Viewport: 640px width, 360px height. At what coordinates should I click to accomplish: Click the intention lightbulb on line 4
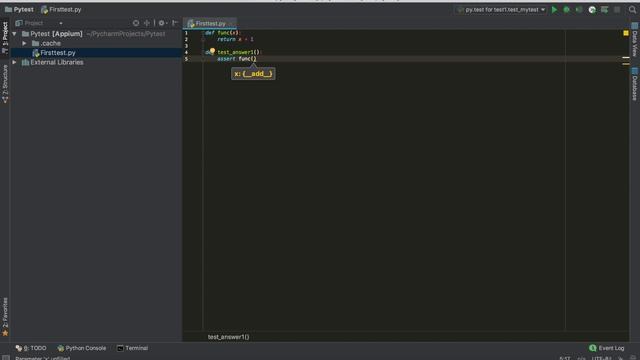click(212, 51)
